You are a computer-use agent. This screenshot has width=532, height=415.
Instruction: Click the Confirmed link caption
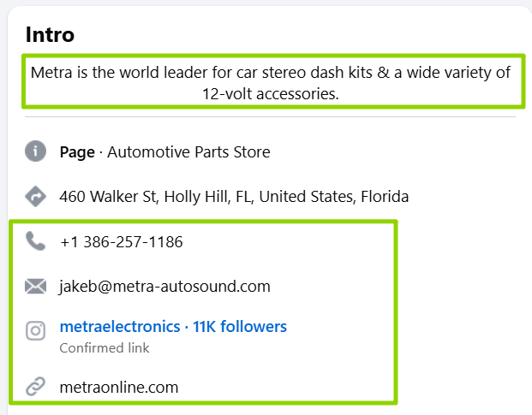[105, 348]
